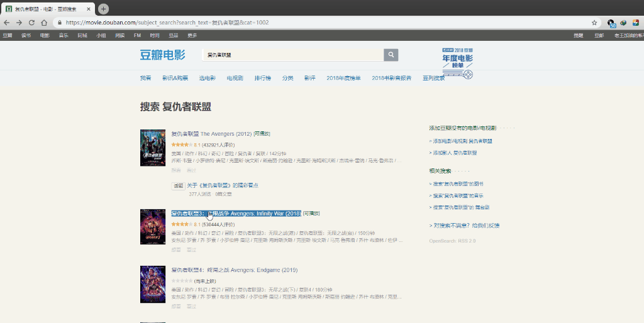Screen dimensions: 644x323
Task: Click the orange extension icon in the toolbar
Action: tap(636, 23)
